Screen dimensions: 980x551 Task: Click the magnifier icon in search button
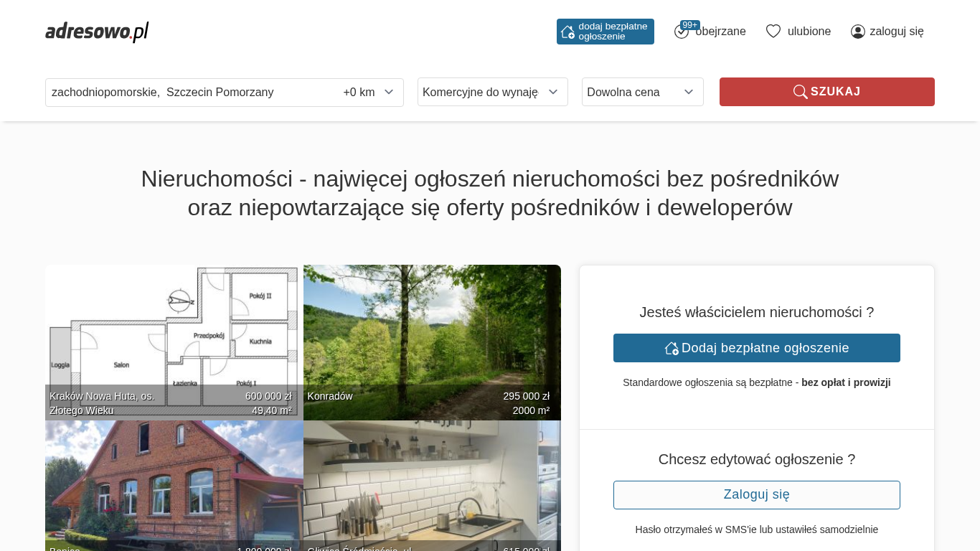tap(800, 92)
